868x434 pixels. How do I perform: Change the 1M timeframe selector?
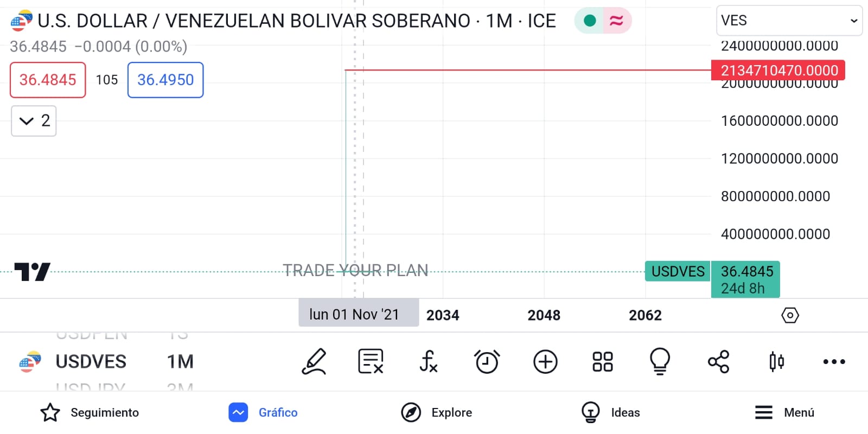click(180, 362)
